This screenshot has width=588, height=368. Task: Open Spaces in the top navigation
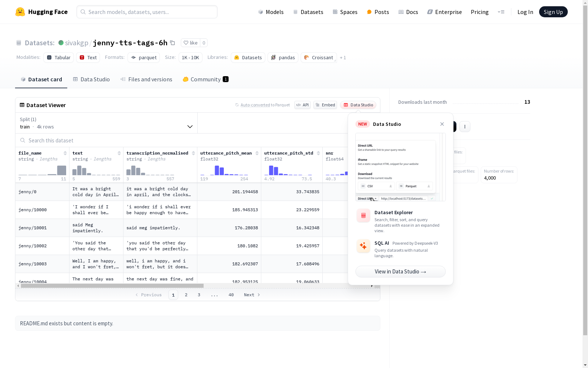(x=345, y=12)
